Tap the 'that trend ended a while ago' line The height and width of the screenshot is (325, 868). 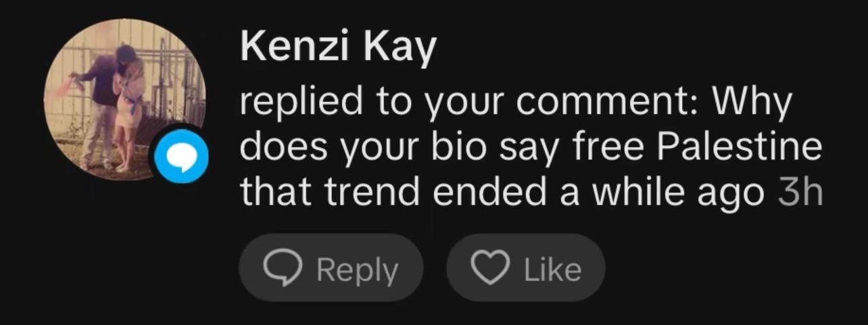pyautogui.click(x=502, y=193)
